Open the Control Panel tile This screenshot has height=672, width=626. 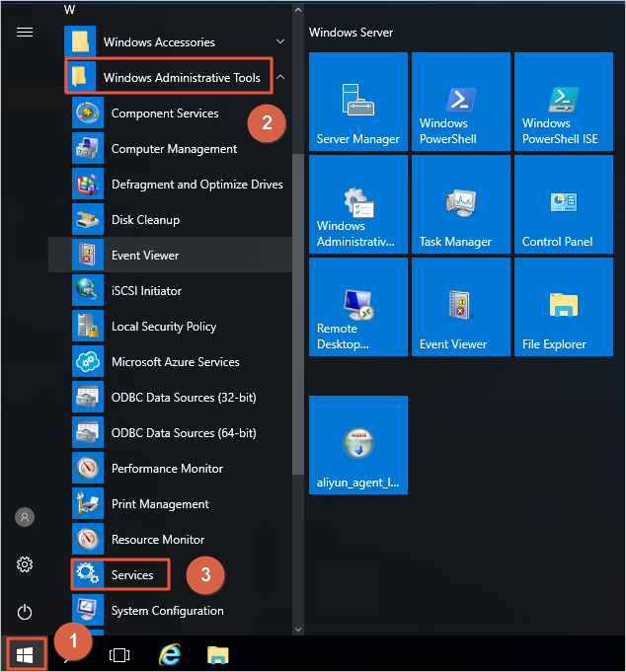click(564, 204)
